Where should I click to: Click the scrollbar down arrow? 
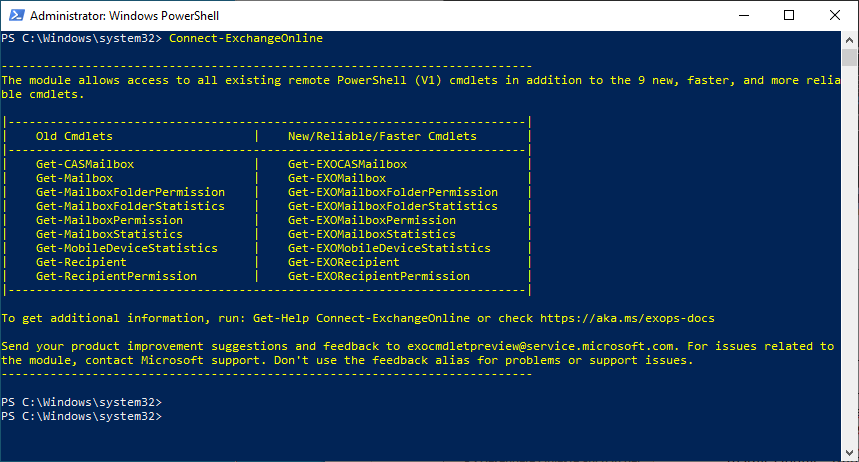[850, 453]
